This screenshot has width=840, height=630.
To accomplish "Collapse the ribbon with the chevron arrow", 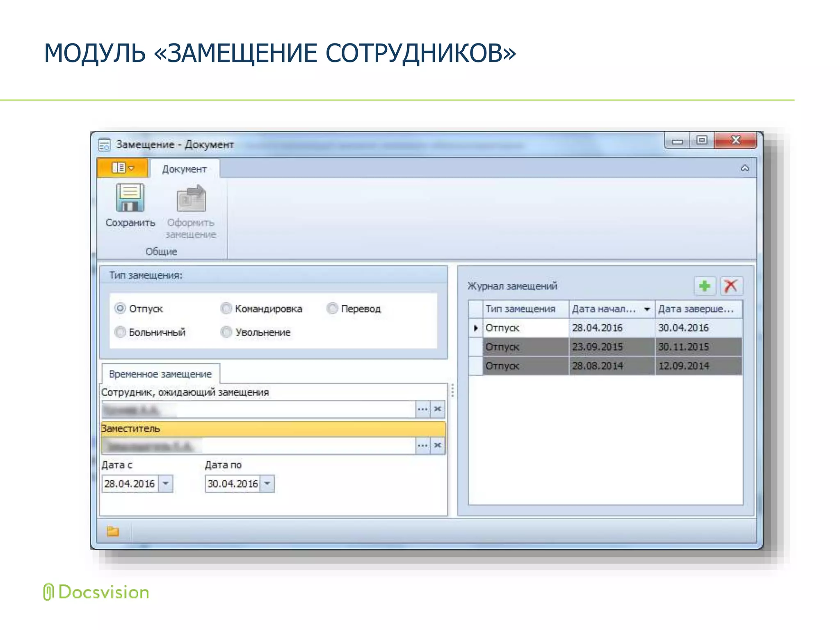I will (x=745, y=168).
